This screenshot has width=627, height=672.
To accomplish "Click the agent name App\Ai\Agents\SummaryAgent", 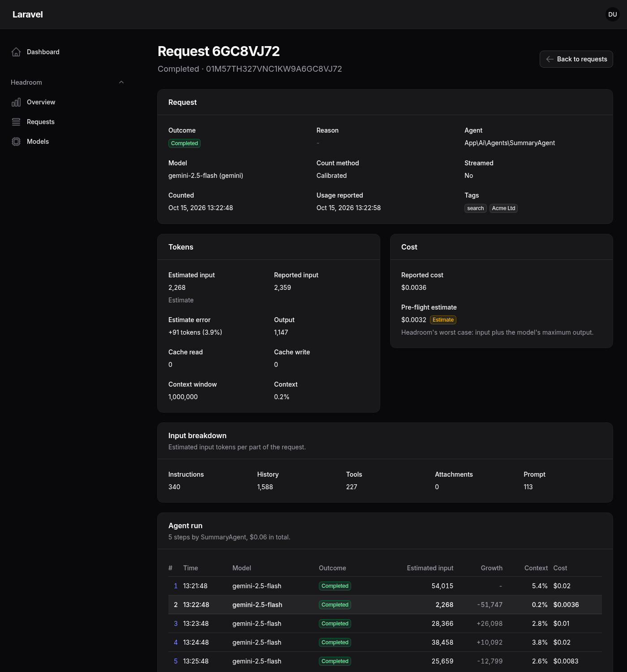I will (x=510, y=143).
